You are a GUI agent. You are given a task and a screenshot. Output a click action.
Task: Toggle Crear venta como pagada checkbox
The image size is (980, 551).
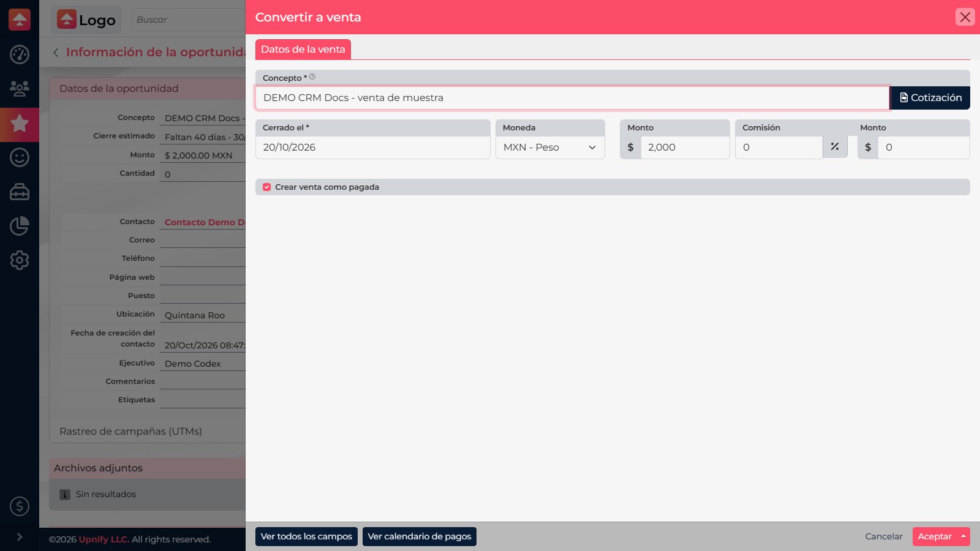tap(267, 187)
